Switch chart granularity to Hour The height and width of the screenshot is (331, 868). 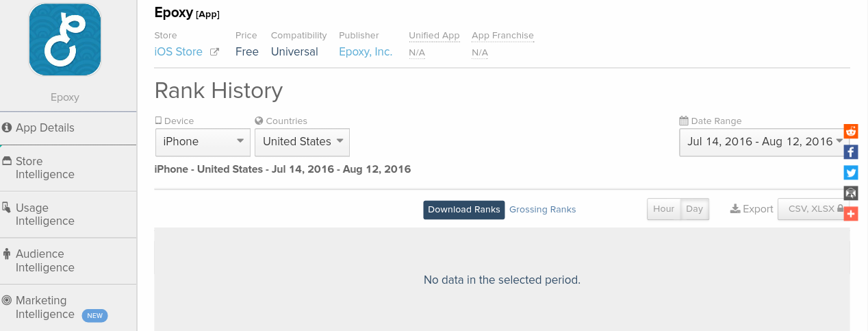pyautogui.click(x=663, y=209)
